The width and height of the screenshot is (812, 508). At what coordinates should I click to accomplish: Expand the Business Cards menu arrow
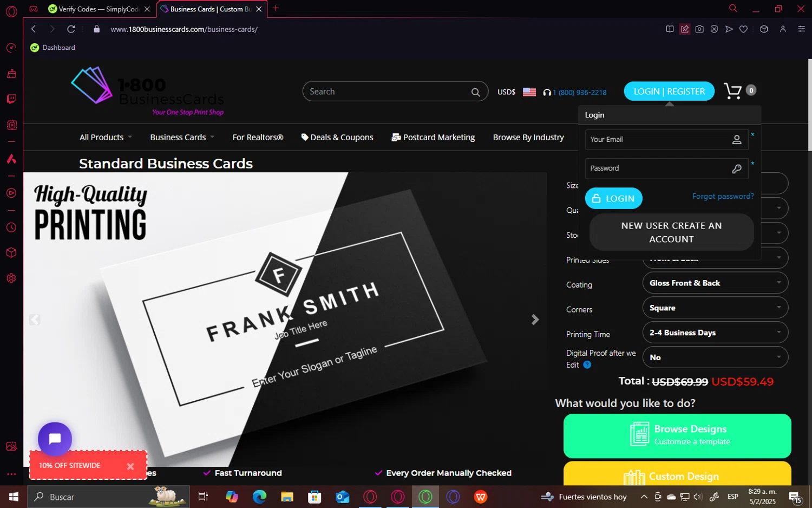[212, 138]
